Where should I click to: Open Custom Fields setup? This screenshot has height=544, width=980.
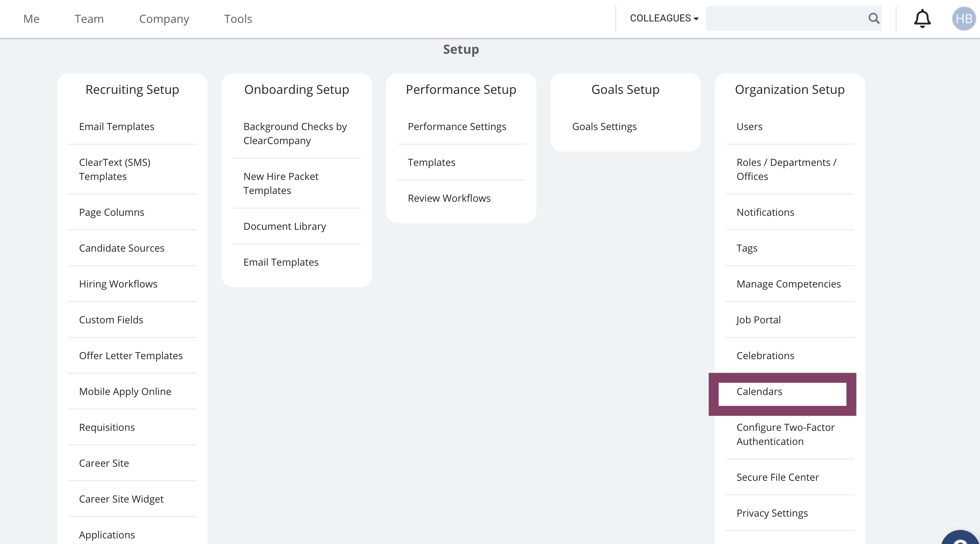[x=111, y=320]
